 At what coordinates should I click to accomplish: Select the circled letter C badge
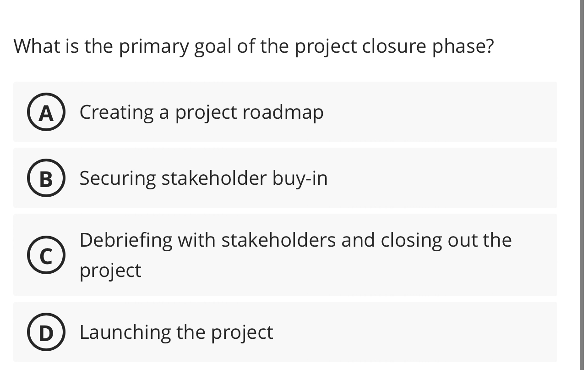point(46,255)
